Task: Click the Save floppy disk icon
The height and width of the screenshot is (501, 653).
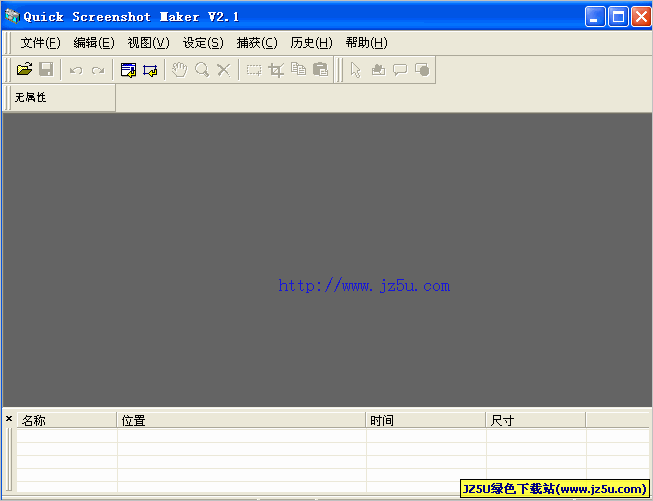Action: [x=46, y=69]
